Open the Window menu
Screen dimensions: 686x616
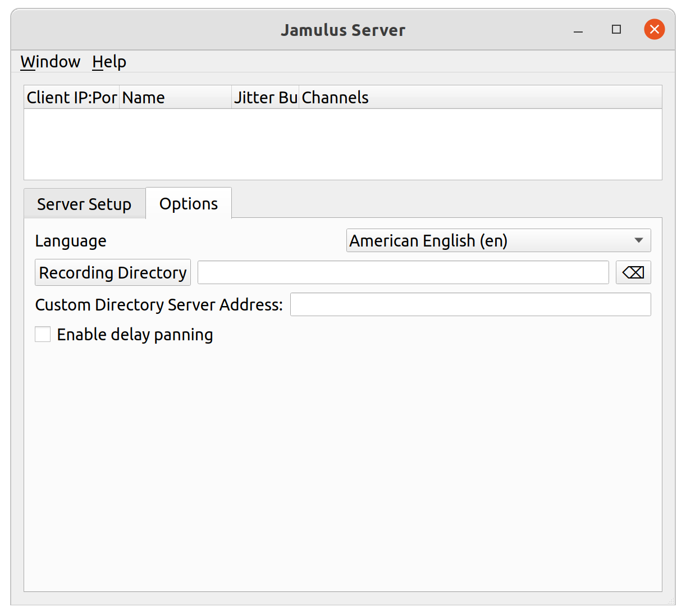click(x=51, y=62)
